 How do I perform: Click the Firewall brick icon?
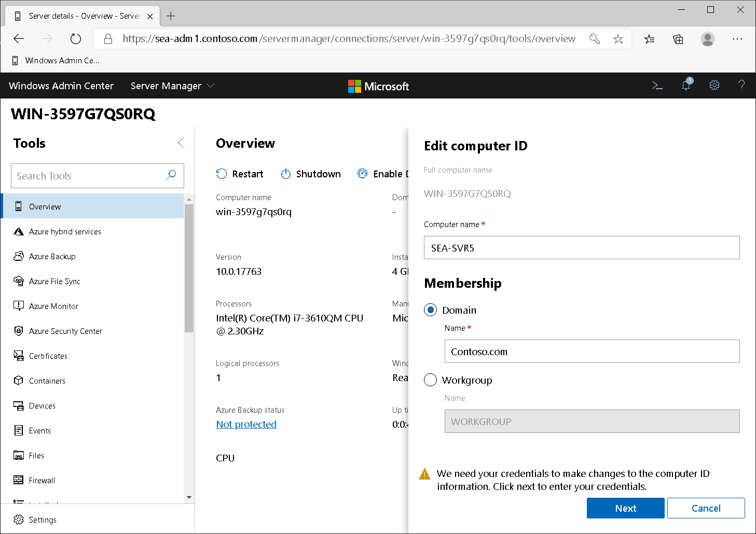click(x=19, y=480)
